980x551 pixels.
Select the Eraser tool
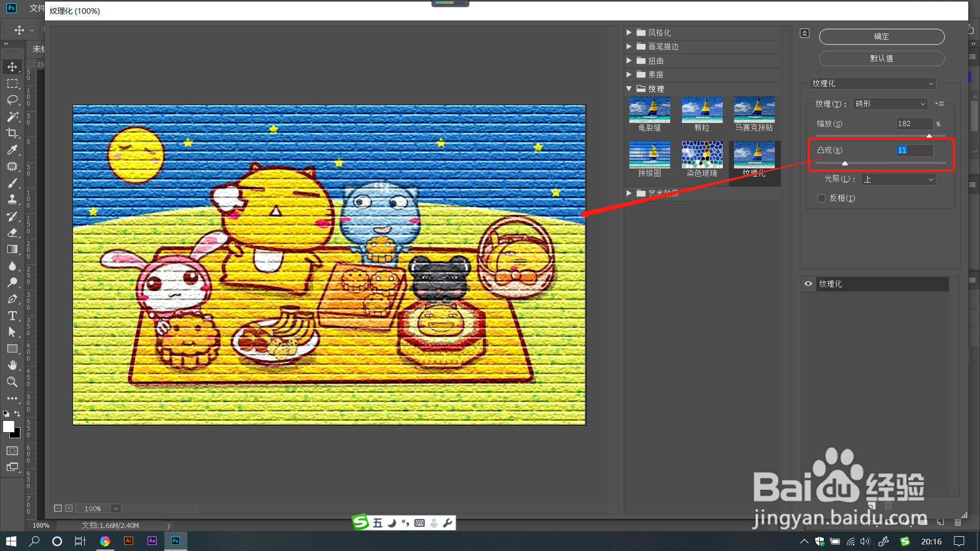click(12, 233)
